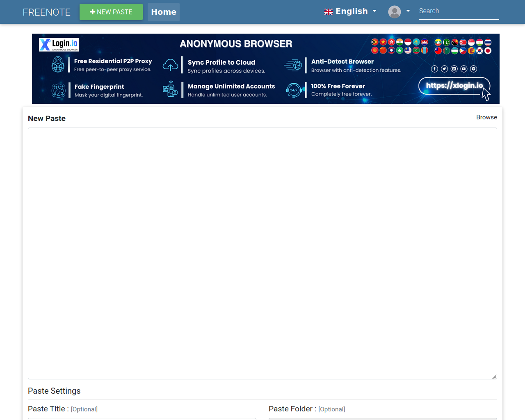Viewport: 525px width, 420px height.
Task: Click the 'New Paste' heading
Action: [x=47, y=119]
